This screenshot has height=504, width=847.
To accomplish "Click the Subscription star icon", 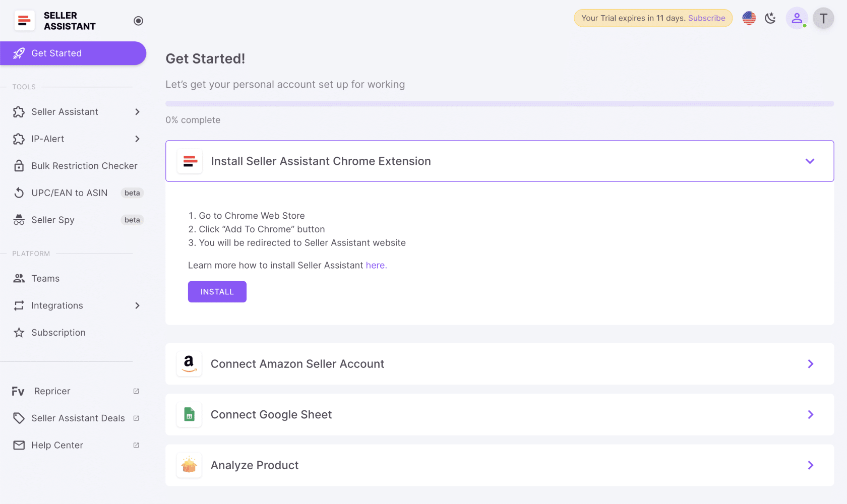I will pos(19,333).
